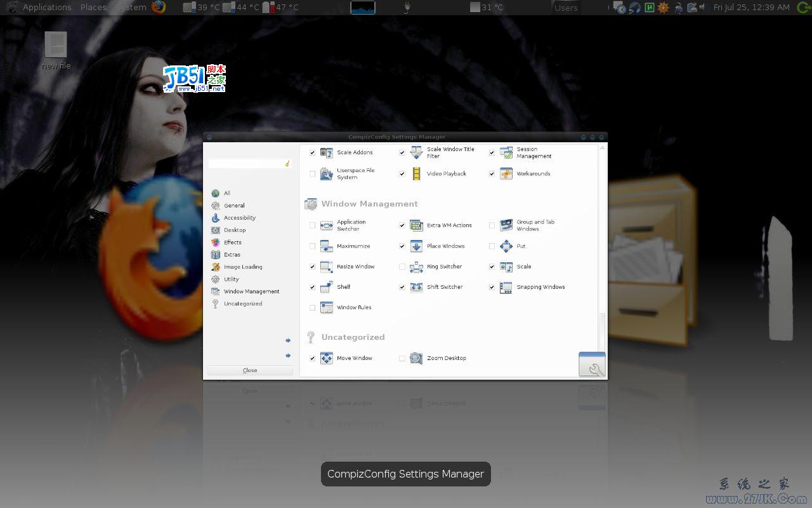The width and height of the screenshot is (812, 508).
Task: Open the Move Window plugin icon
Action: click(327, 358)
